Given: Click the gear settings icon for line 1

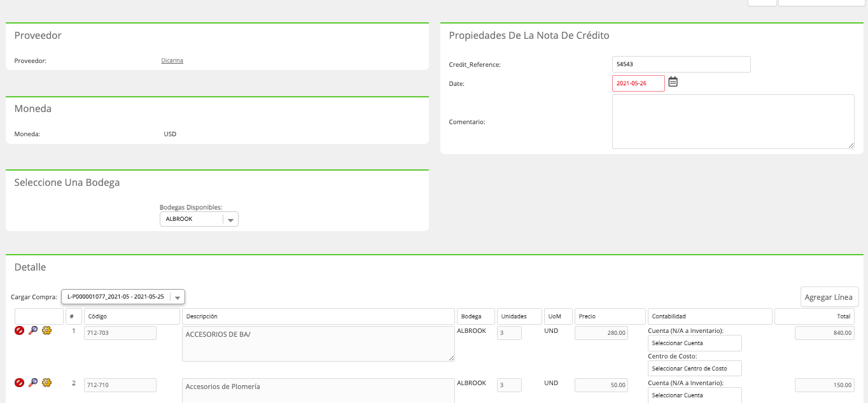Looking at the screenshot, I should click(46, 331).
